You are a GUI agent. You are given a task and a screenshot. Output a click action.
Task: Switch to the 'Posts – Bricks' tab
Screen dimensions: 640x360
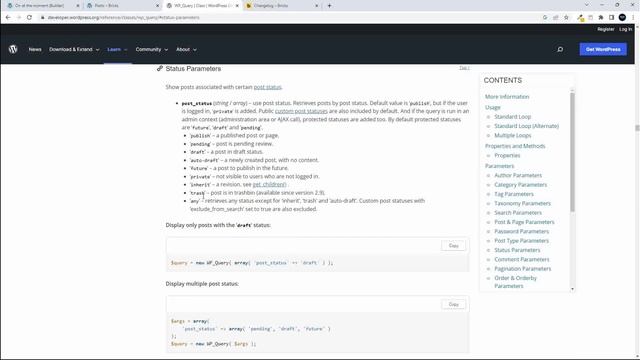click(x=121, y=6)
